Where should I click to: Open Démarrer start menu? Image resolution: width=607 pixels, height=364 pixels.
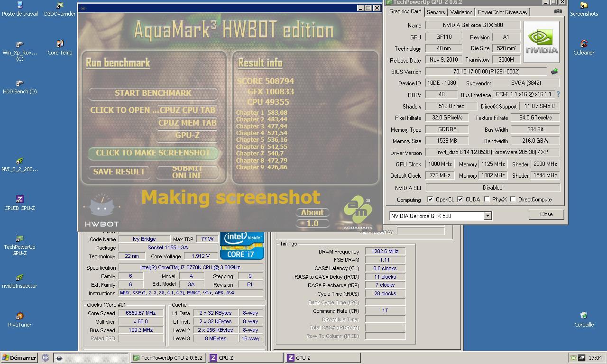click(19, 358)
